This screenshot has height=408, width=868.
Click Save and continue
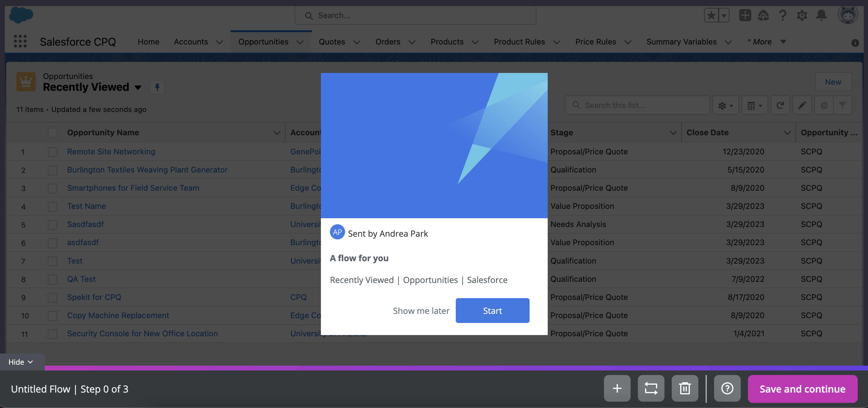pos(802,389)
